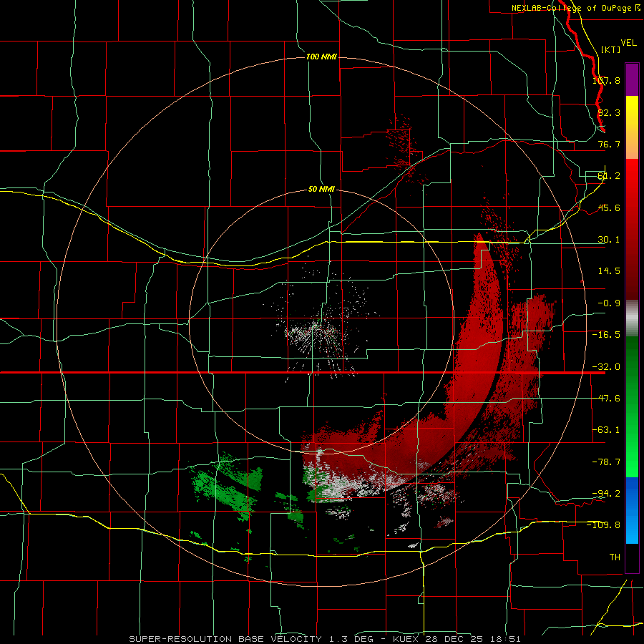The height and width of the screenshot is (644, 644).
Task: Click the -0.9 velocity scale value
Action: 609,303
